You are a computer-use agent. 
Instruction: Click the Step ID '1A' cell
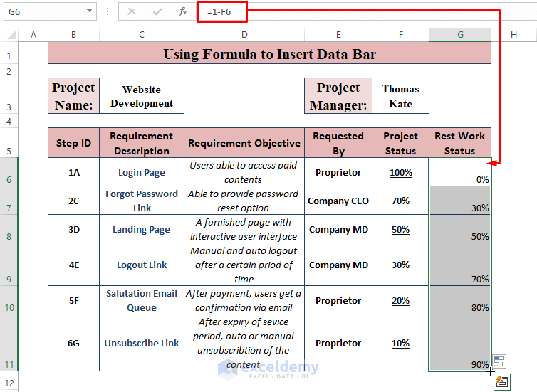click(73, 172)
